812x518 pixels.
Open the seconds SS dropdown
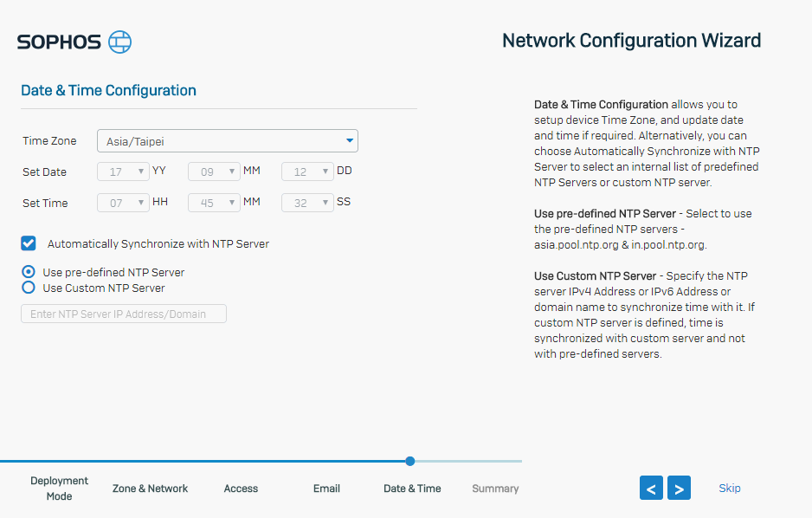pos(307,203)
